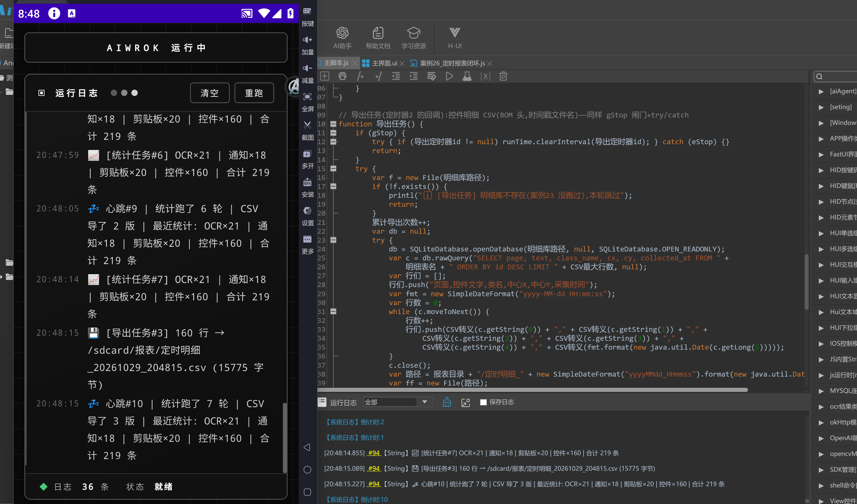The height and width of the screenshot is (504, 857).
Task: Expand the MYSQL tree node
Action: click(x=821, y=391)
